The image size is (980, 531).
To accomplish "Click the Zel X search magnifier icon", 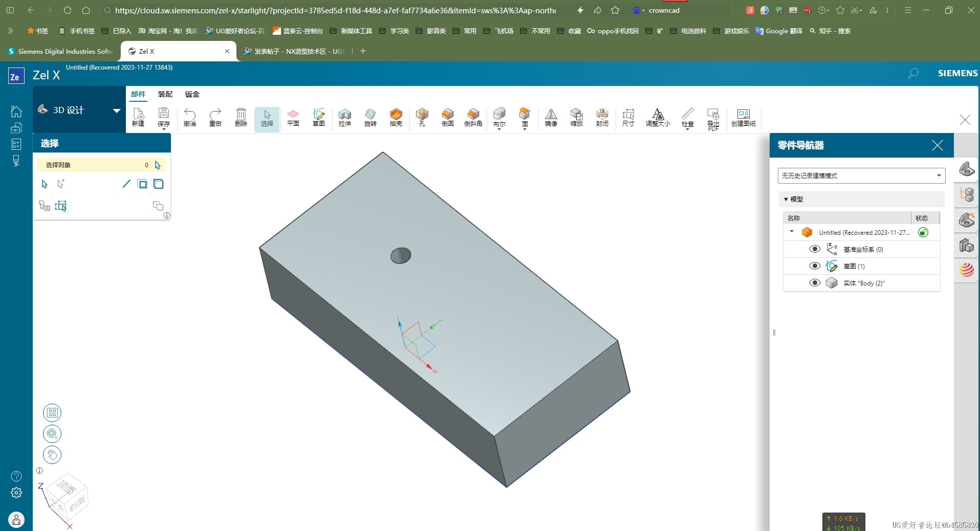I will 913,74.
